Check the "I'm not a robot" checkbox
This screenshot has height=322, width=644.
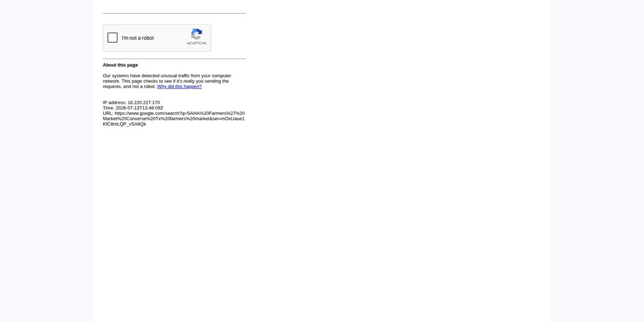113,38
